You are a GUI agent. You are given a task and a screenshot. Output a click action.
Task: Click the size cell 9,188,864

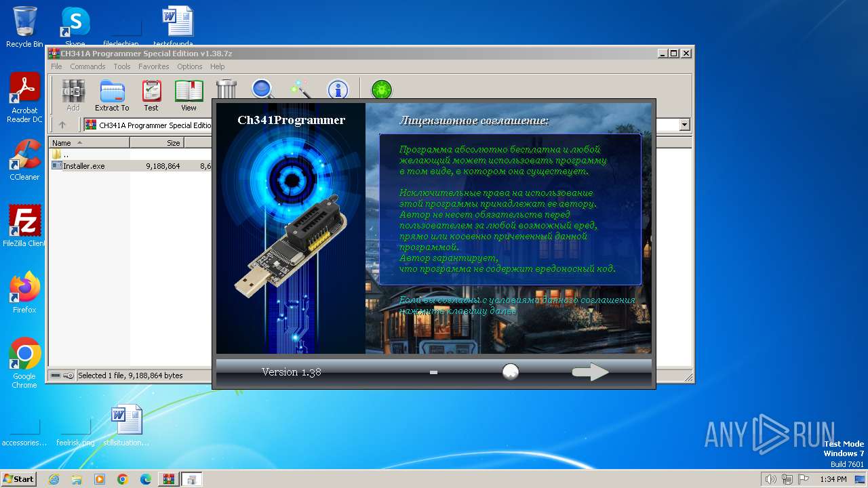163,165
